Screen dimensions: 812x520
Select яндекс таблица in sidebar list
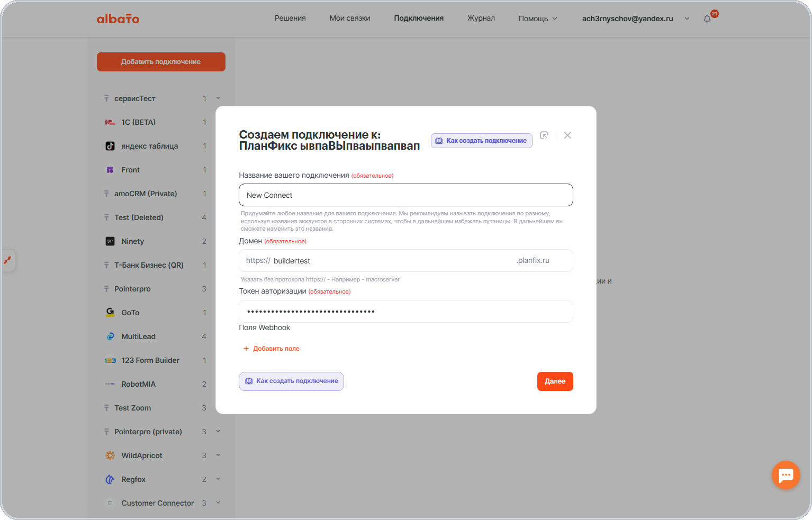(150, 146)
